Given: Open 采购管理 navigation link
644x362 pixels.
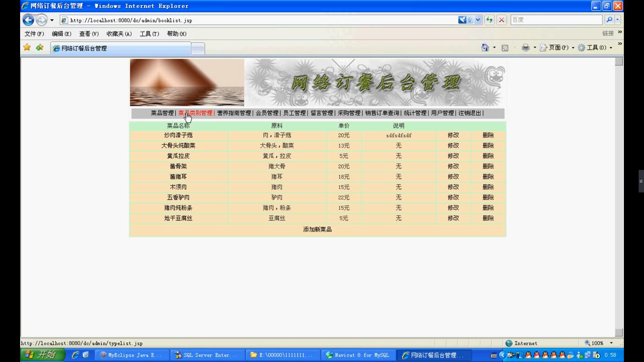Looking at the screenshot, I should click(349, 113).
